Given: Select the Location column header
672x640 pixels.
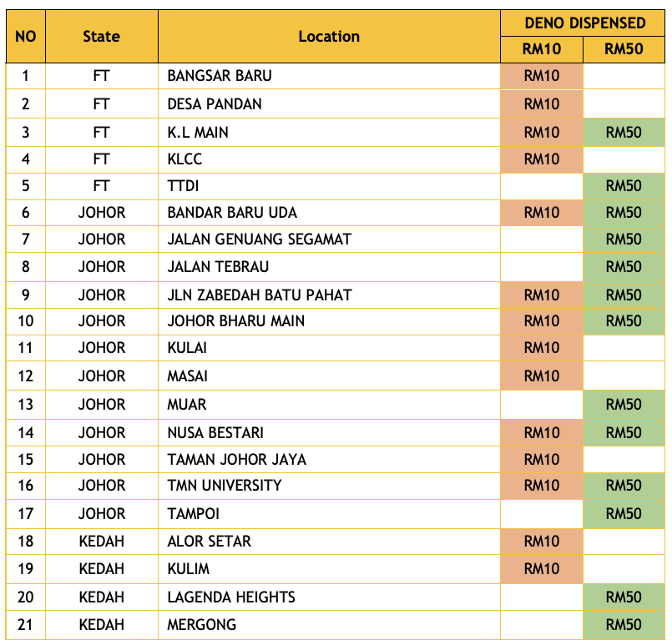Looking at the screenshot, I should pyautogui.click(x=329, y=36).
